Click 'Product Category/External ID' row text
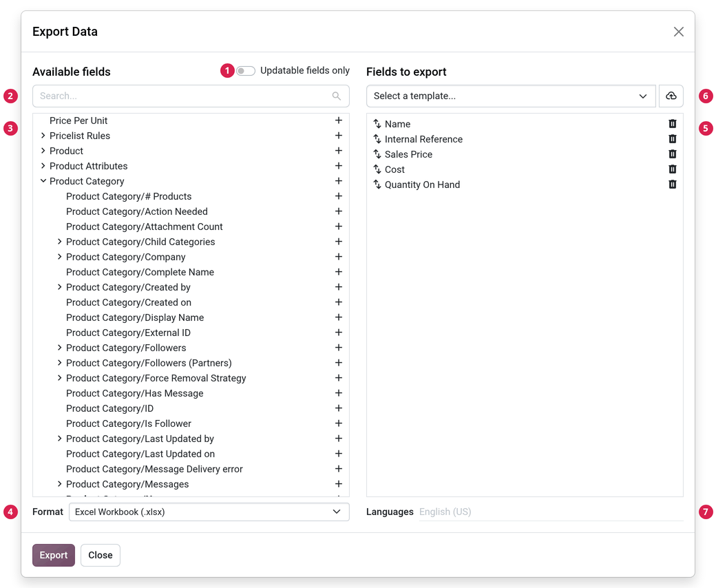The width and height of the screenshot is (716, 588). coord(128,333)
